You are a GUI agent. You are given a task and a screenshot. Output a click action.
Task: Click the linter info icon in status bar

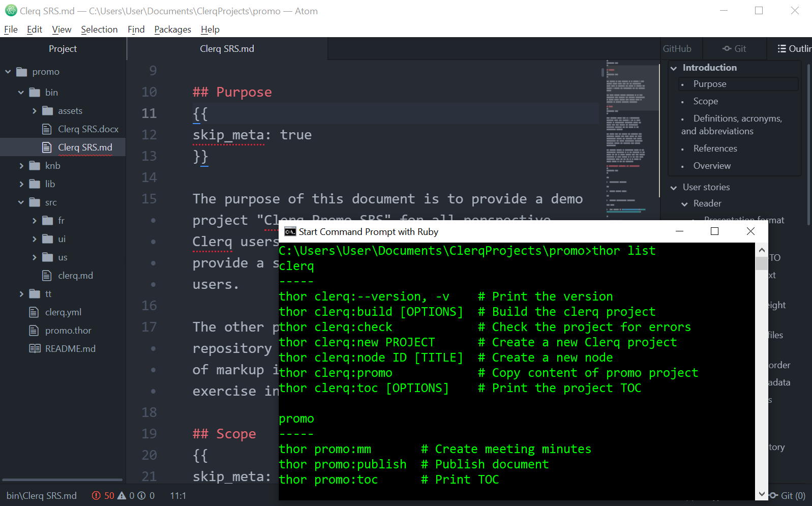pyautogui.click(x=142, y=495)
